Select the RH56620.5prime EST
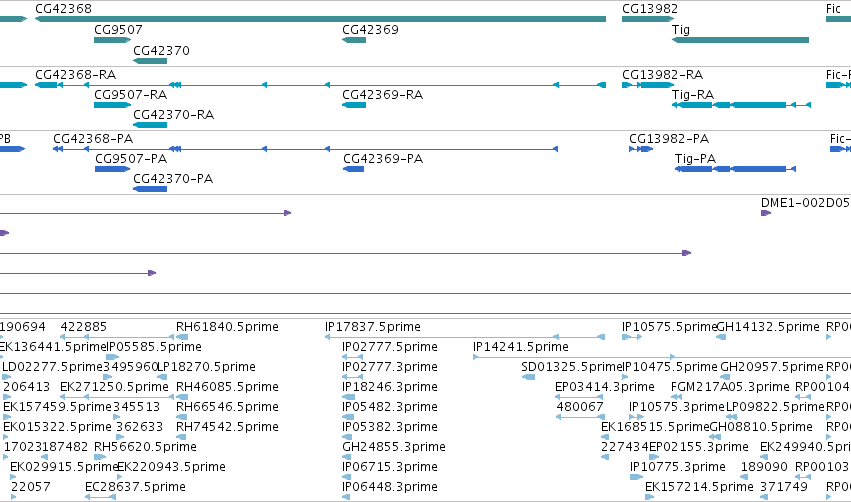This screenshot has width=851, height=502. pyautogui.click(x=101, y=457)
